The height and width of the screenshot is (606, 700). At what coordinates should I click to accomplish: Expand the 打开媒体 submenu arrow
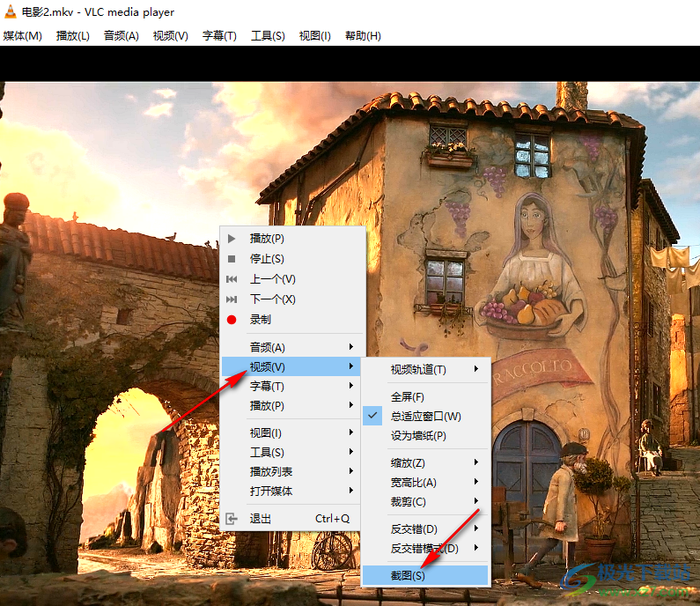tap(351, 491)
